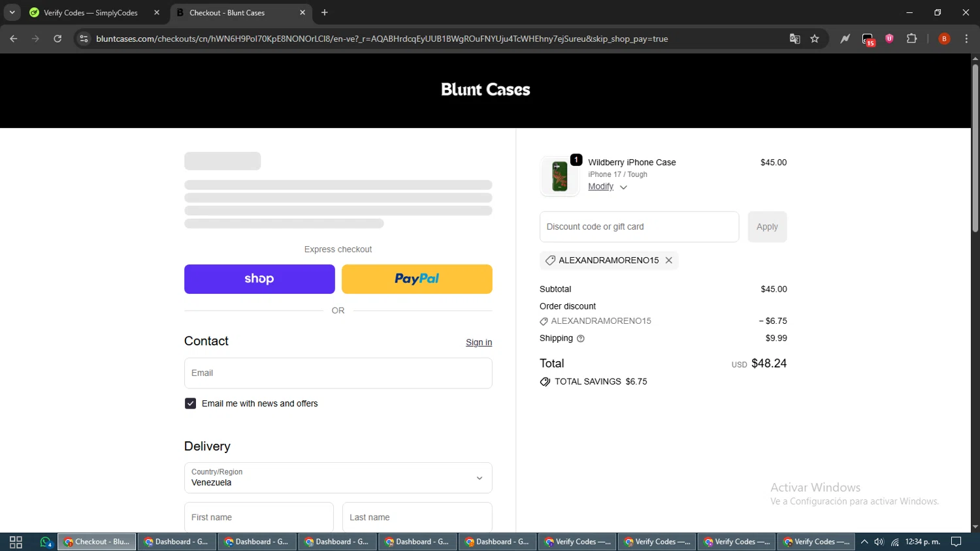Close the Checkout - Blunt Cases tab
Viewport: 980px width, 551px height.
pyautogui.click(x=302, y=12)
